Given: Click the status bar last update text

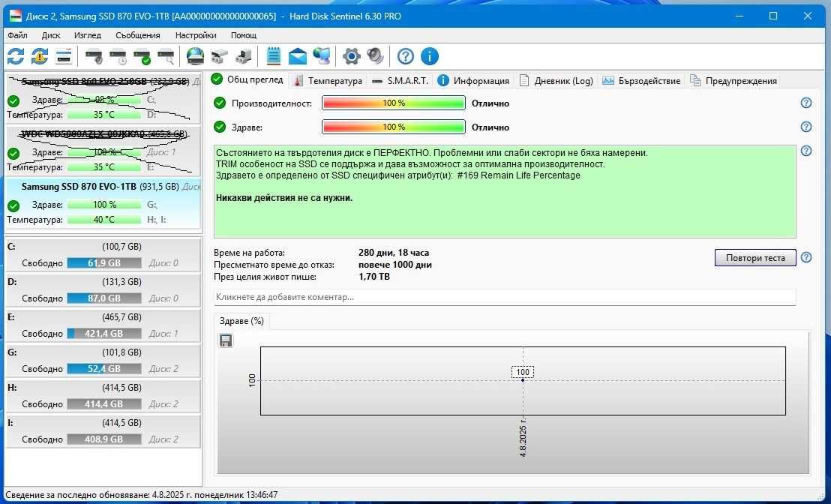Looking at the screenshot, I should 142,494.
